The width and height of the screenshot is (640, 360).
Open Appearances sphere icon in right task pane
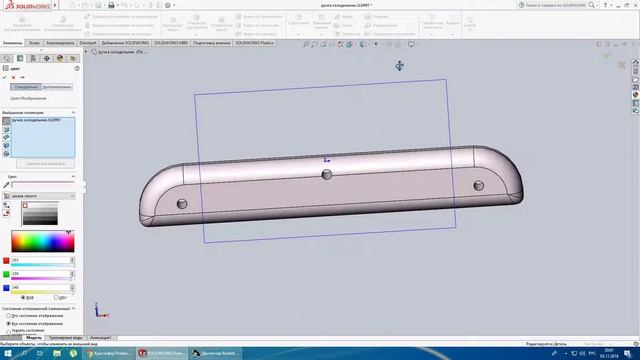[x=636, y=95]
